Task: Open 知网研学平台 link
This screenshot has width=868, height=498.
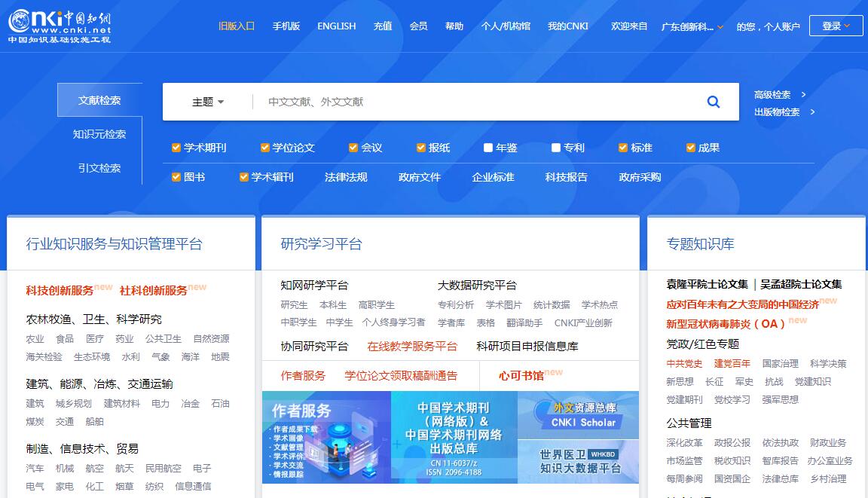Action: click(x=314, y=286)
